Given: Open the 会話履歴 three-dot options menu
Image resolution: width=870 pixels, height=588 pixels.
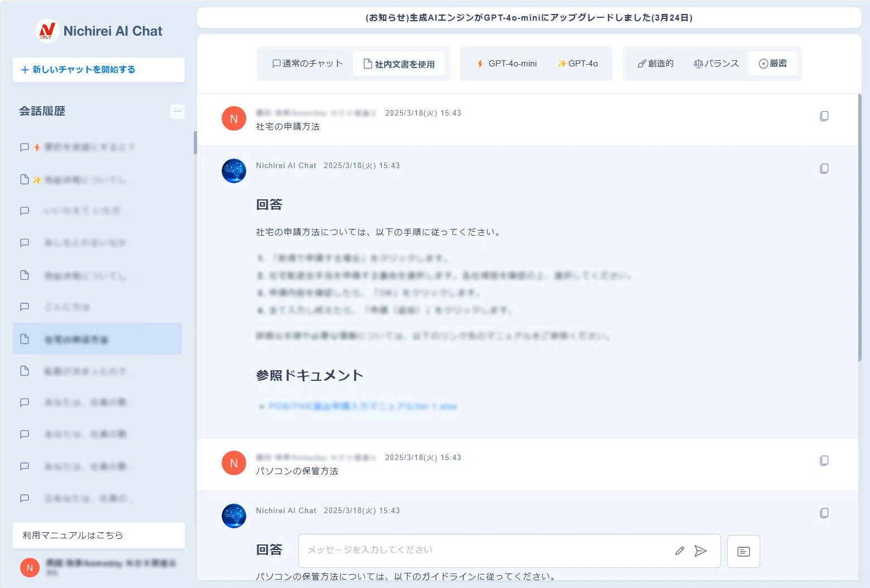Looking at the screenshot, I should (177, 111).
